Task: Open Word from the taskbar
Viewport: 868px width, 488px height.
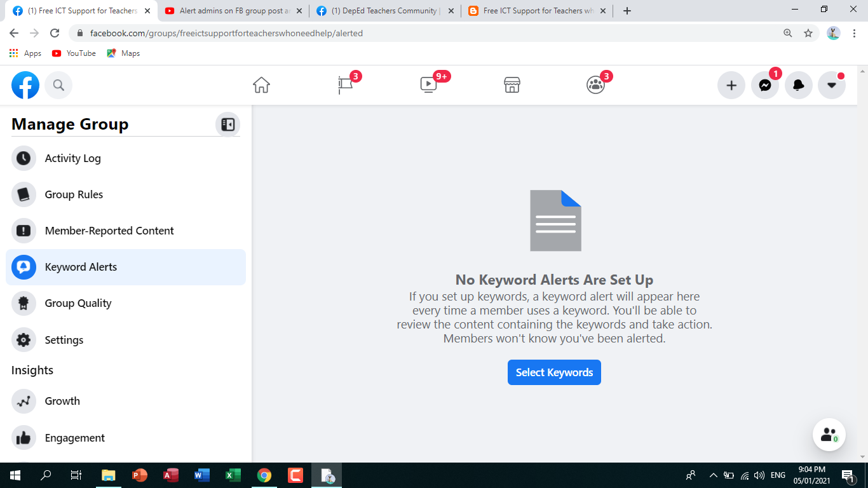Action: tap(202, 475)
